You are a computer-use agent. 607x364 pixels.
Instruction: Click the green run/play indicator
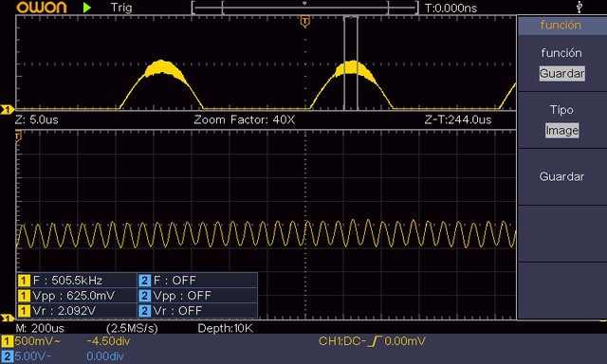click(87, 8)
